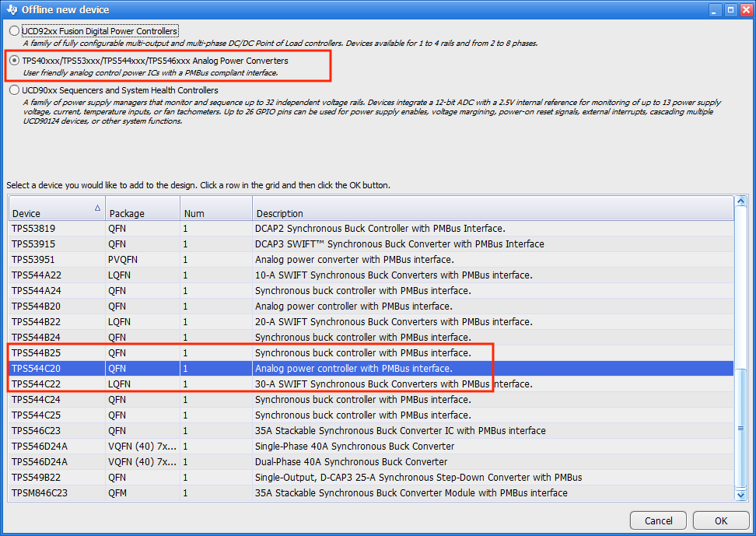
Task: Maximize the Offline new device window
Action: (731, 10)
